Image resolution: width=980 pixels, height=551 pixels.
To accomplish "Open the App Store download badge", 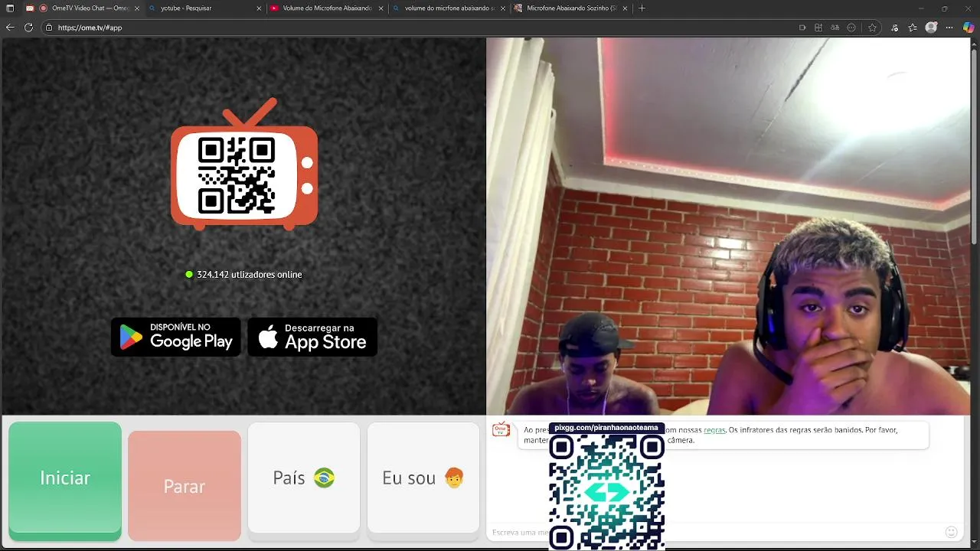I will (x=312, y=337).
